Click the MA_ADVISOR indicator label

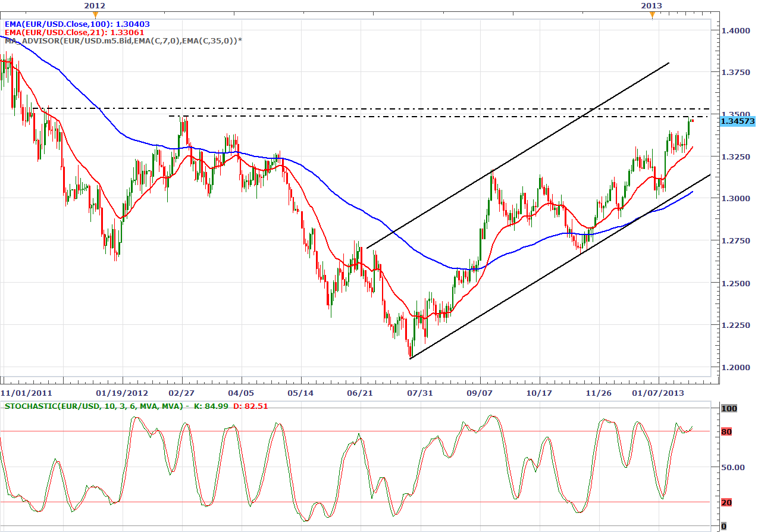(x=123, y=40)
